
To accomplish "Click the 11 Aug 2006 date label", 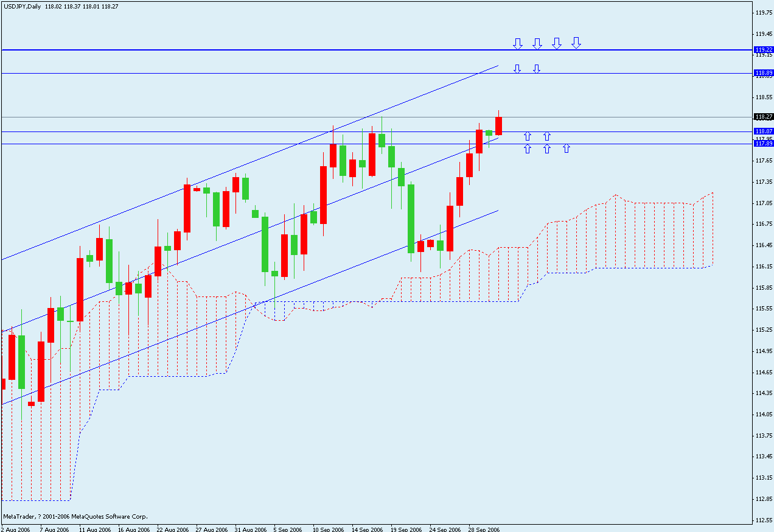I will coord(94,530).
